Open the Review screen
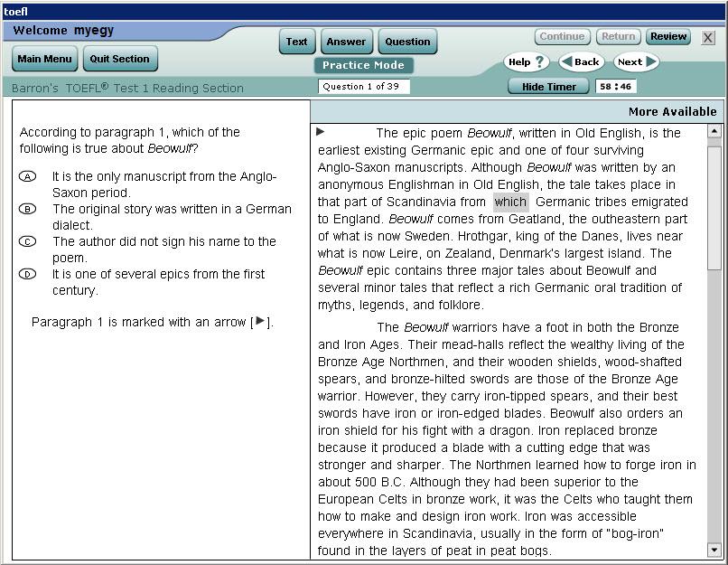Image resolution: width=728 pixels, height=565 pixels. pos(668,37)
